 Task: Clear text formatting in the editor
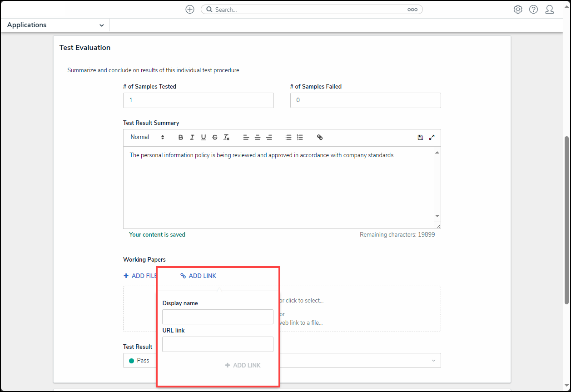point(226,137)
